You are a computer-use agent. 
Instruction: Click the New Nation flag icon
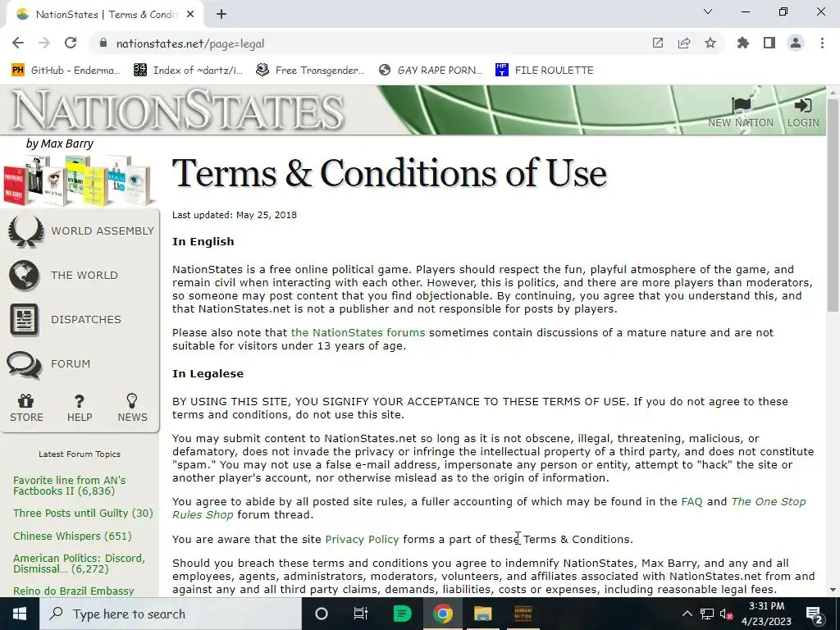742,106
